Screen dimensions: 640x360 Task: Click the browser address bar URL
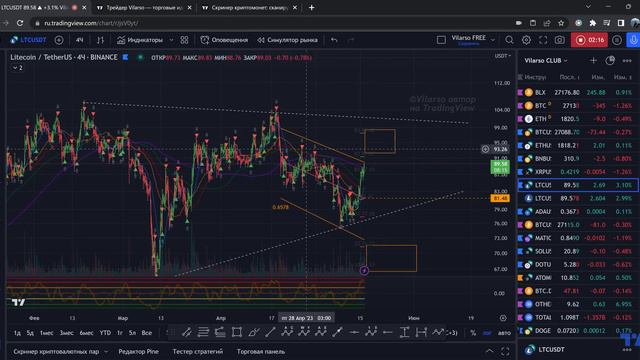(91, 23)
